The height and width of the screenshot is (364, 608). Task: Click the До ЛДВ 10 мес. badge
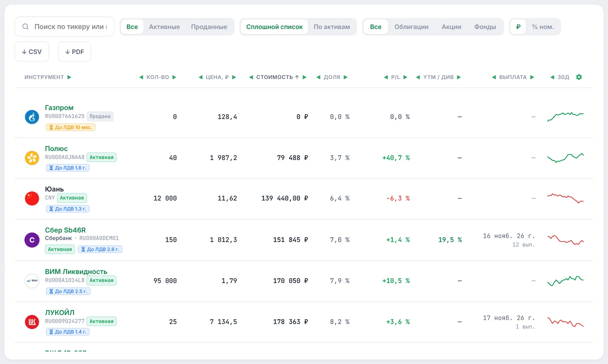71,127
